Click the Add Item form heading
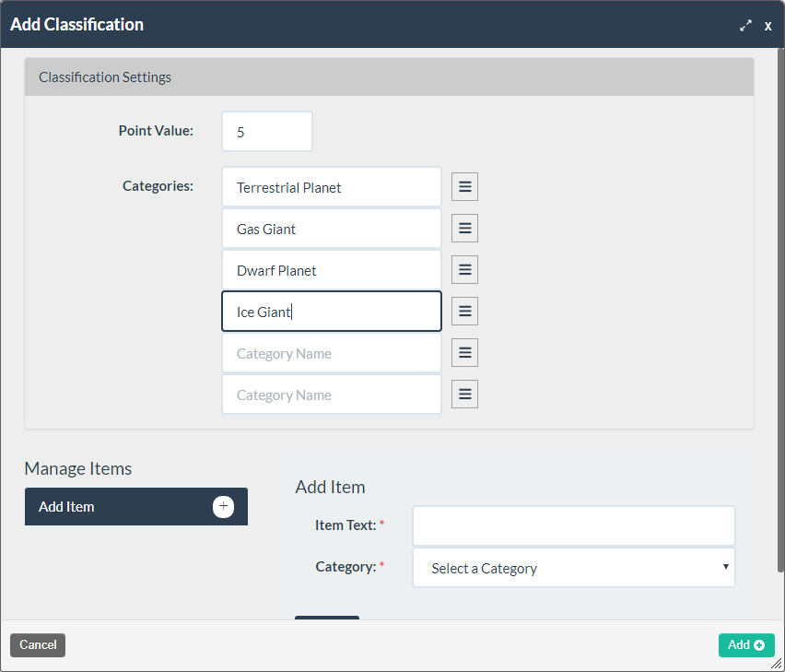Image resolution: width=785 pixels, height=672 pixels. [x=331, y=487]
